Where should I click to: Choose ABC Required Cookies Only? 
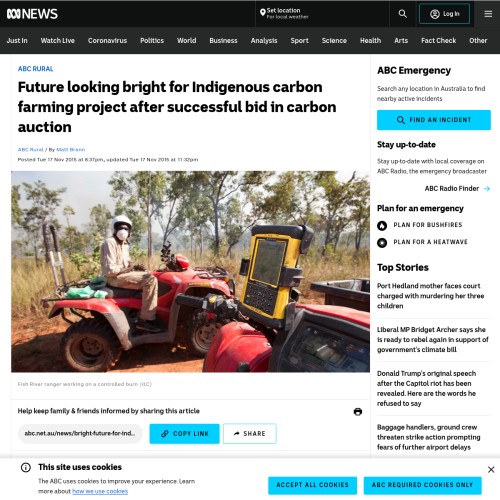point(422,485)
